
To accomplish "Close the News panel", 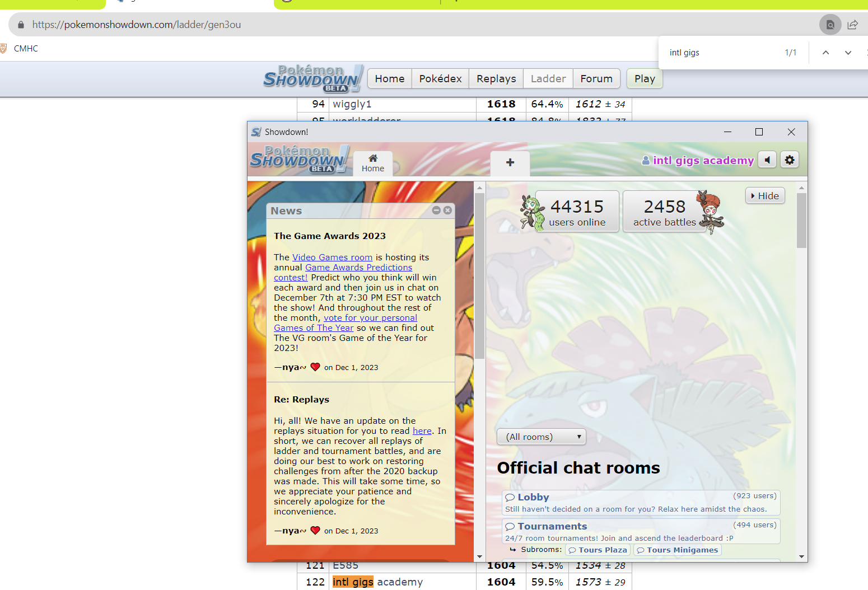I will 447,210.
